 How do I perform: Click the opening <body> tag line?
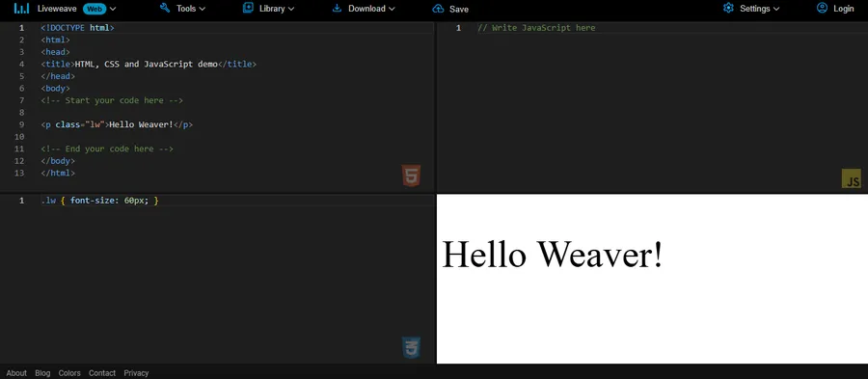coord(55,89)
